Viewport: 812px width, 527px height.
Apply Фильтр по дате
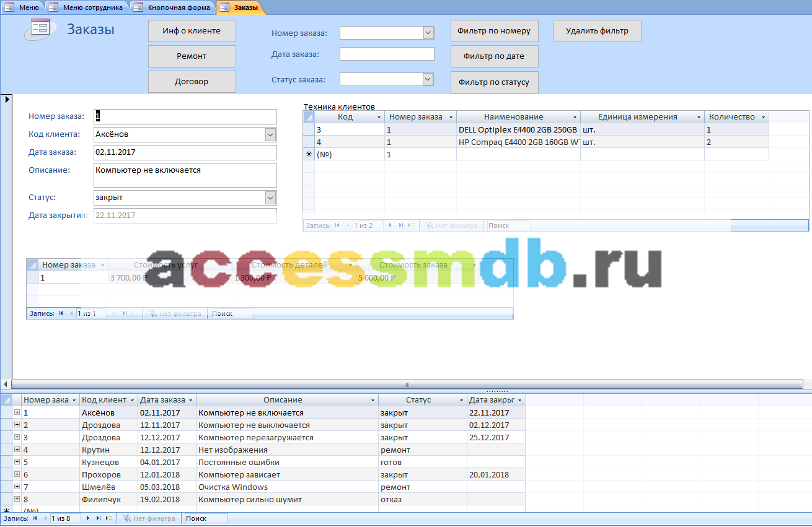pyautogui.click(x=495, y=56)
